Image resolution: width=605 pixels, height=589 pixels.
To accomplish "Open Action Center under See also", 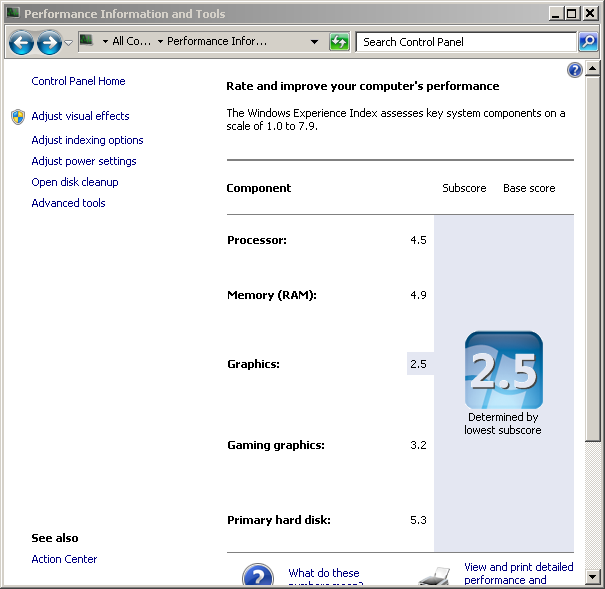I will click(64, 559).
